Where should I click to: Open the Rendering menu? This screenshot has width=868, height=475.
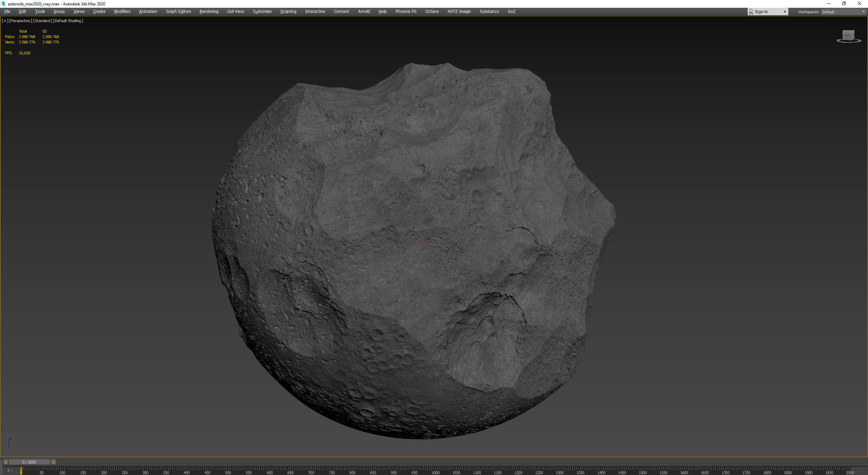click(209, 12)
